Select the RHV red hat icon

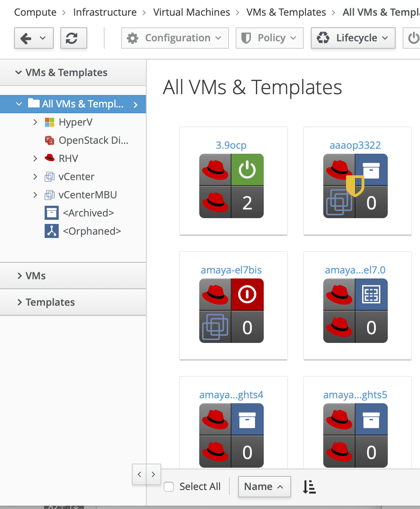[x=50, y=158]
